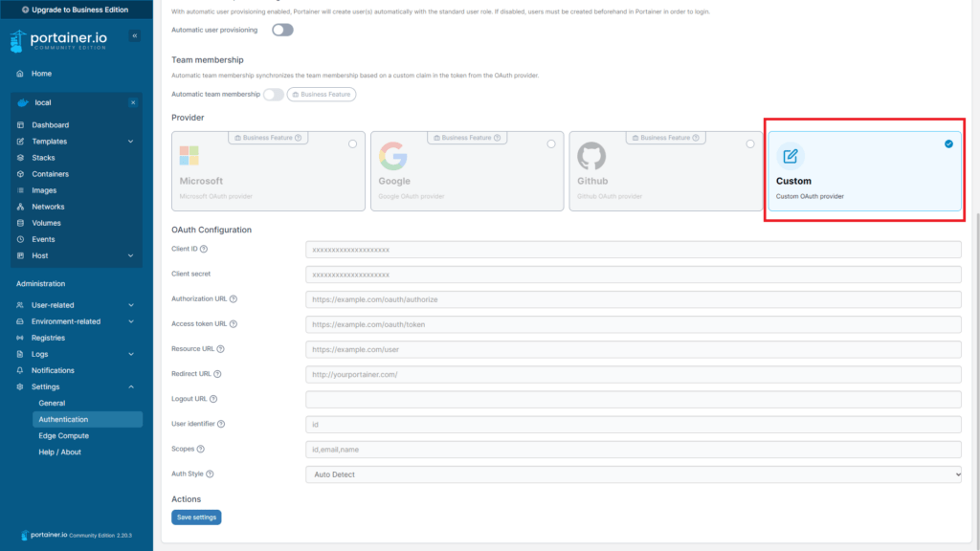Click the Portainer.io logo
The width and height of the screenshot is (980, 551).
58,40
